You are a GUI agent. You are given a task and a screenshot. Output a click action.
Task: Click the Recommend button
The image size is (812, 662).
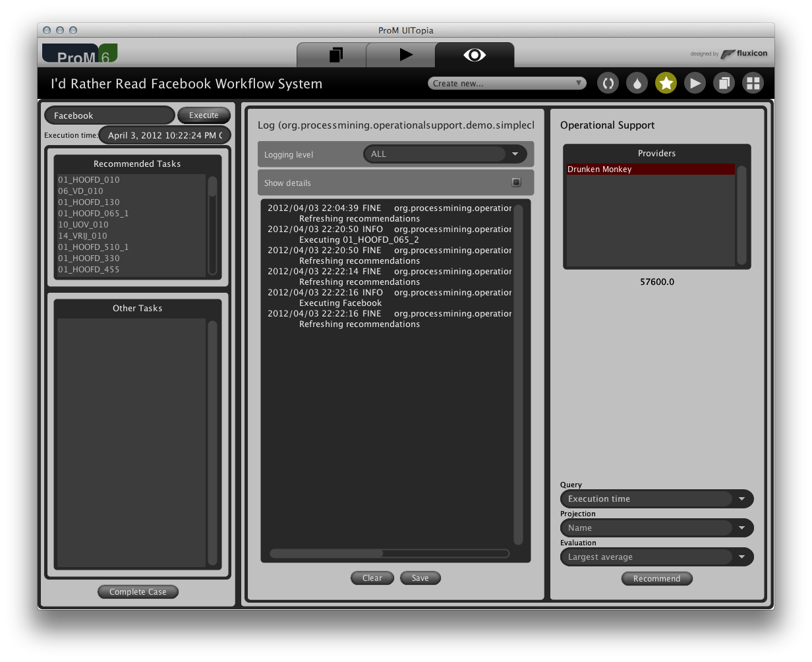coord(656,579)
